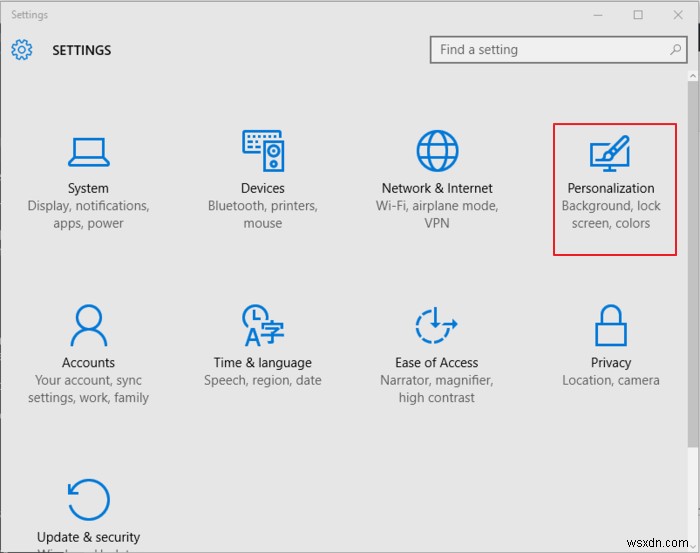Open the Ease of Access icon

pos(436,325)
